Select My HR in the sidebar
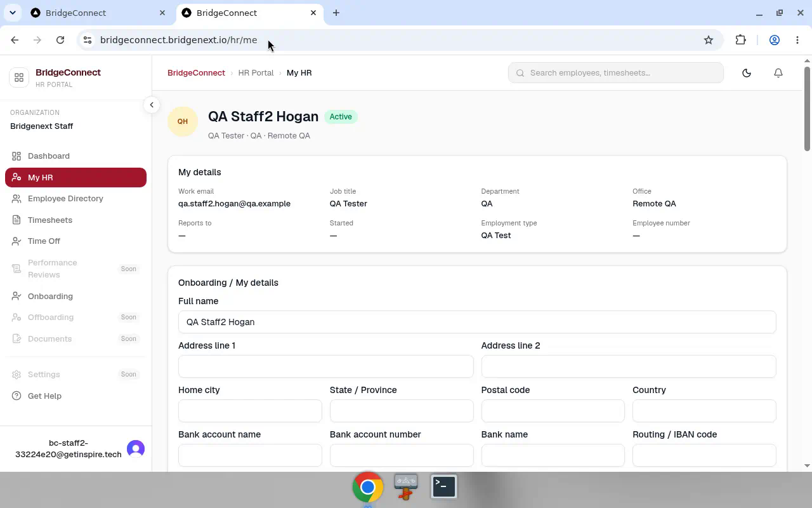The image size is (812, 508). click(75, 178)
